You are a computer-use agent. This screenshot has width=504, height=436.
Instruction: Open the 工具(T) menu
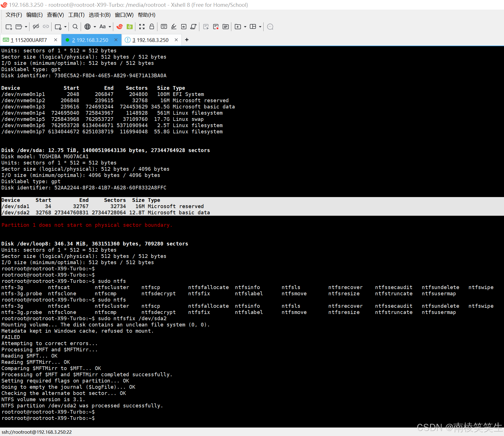[x=76, y=15]
